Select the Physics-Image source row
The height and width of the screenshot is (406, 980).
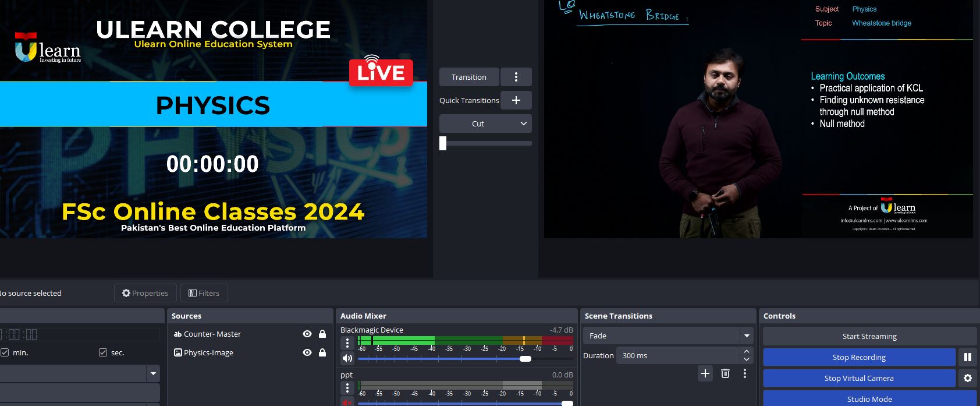tap(250, 352)
